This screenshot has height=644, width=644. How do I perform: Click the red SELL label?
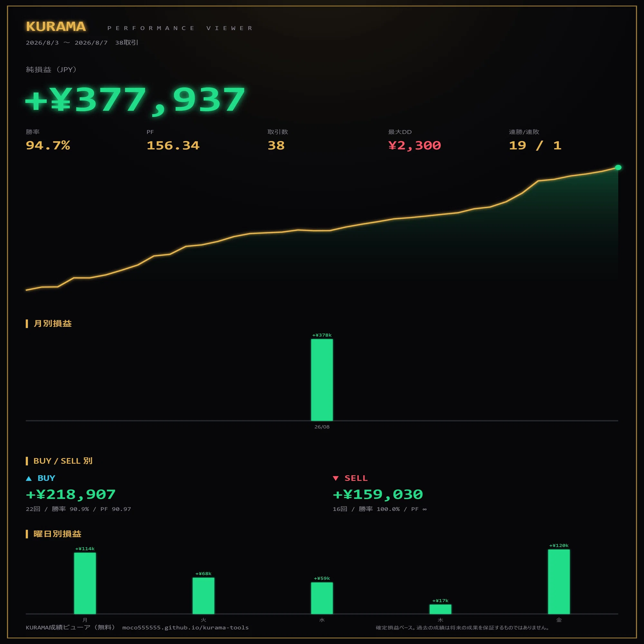[356, 478]
